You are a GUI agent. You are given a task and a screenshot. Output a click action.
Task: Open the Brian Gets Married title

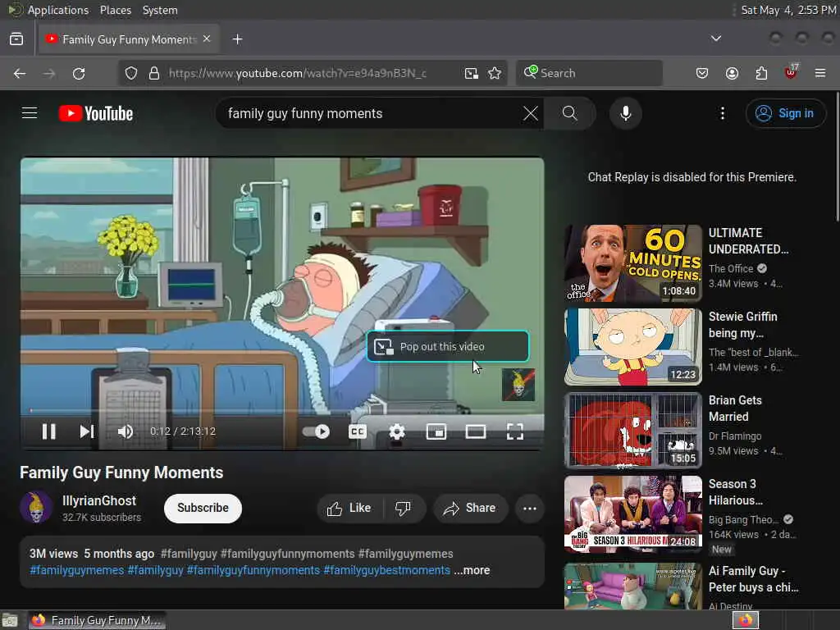tap(735, 409)
